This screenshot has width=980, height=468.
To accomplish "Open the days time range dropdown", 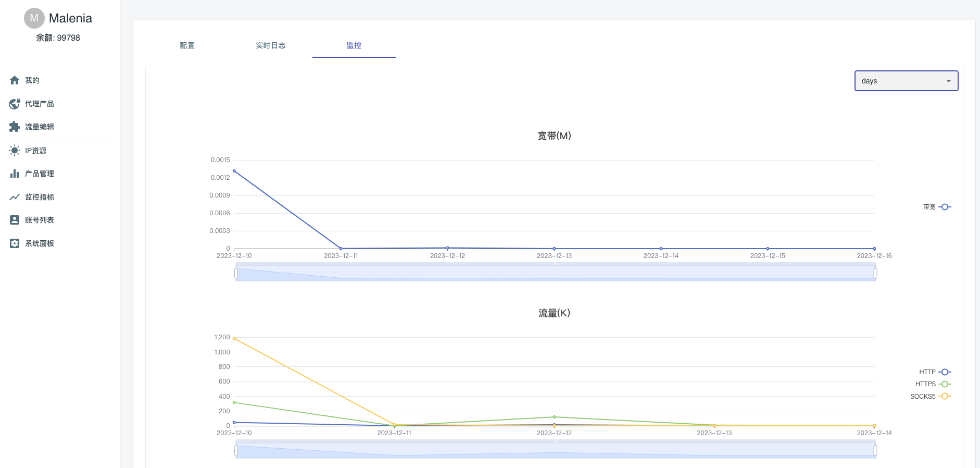I will click(x=906, y=81).
